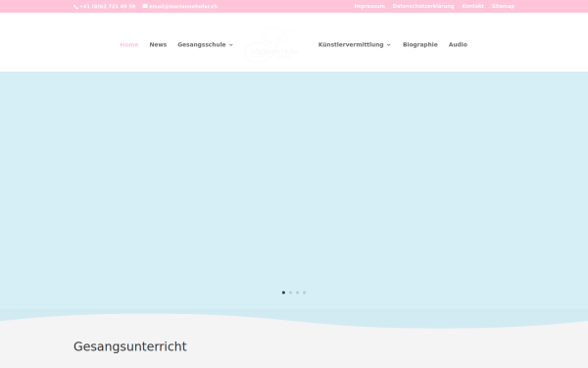Image resolution: width=588 pixels, height=368 pixels.
Task: Select Home in main navigation
Action: point(129,45)
